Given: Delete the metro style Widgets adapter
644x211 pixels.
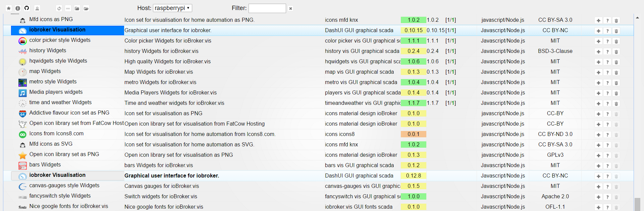Looking at the screenshot, I should click(x=616, y=83).
